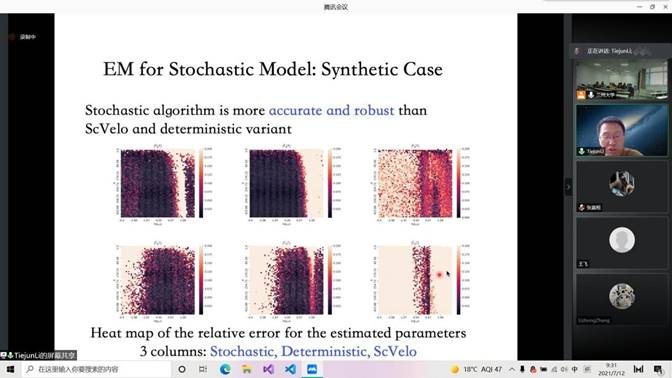The image size is (672, 378).
Task: Open Task View in the taskbar
Action: [203, 369]
